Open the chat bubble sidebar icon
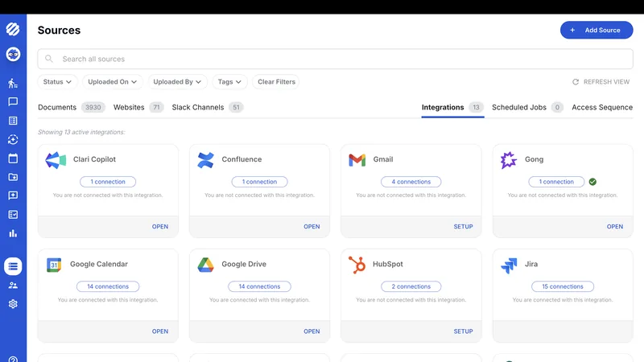 13,102
